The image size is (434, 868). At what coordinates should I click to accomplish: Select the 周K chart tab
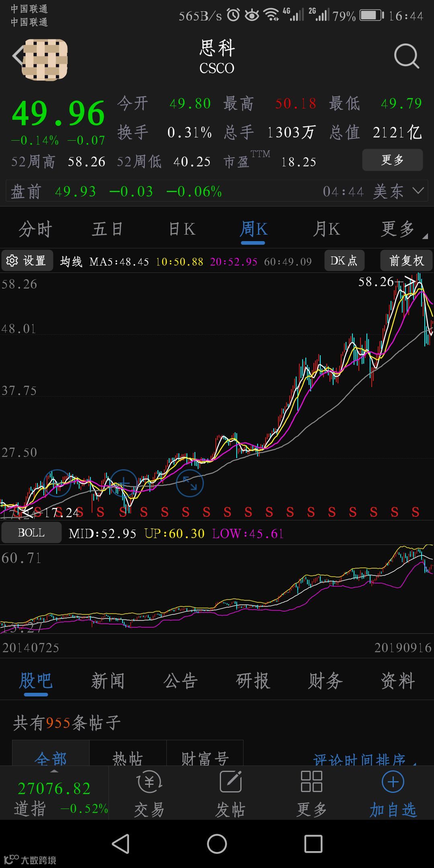253,230
